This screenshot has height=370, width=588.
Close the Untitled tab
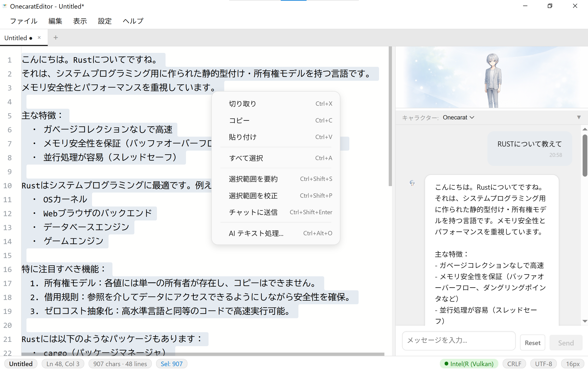39,37
